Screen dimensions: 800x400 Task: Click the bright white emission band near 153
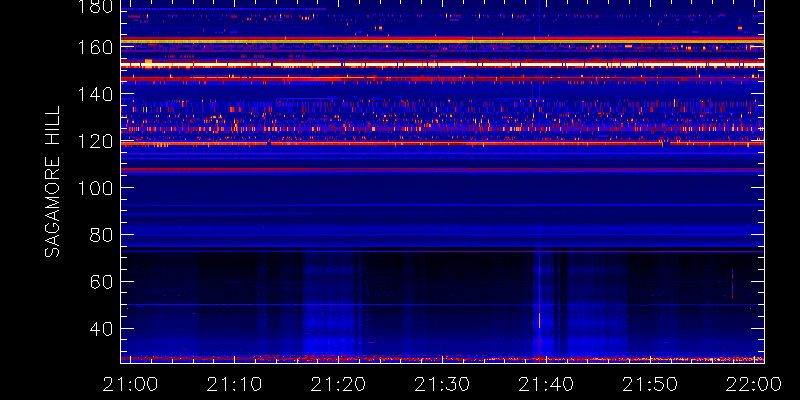(442, 64)
